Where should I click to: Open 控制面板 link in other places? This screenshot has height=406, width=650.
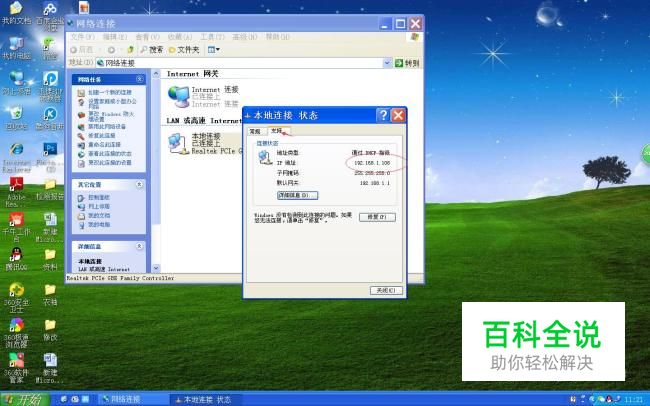tap(94, 197)
